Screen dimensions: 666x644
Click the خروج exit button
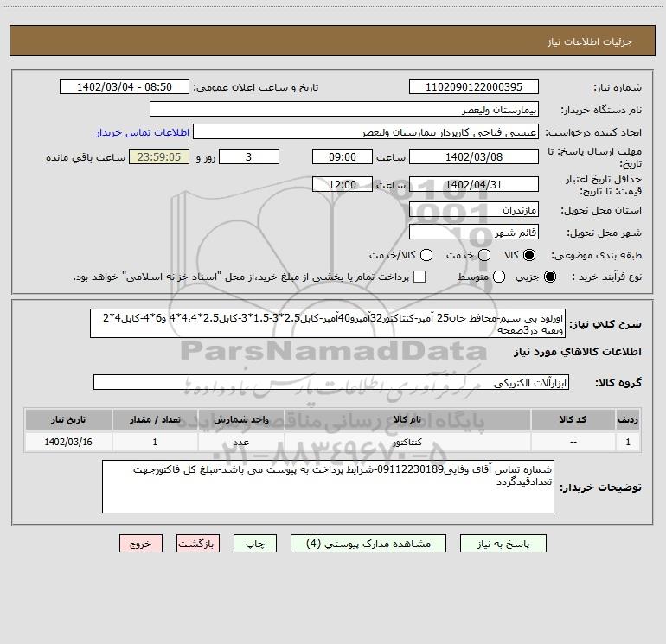point(141,544)
